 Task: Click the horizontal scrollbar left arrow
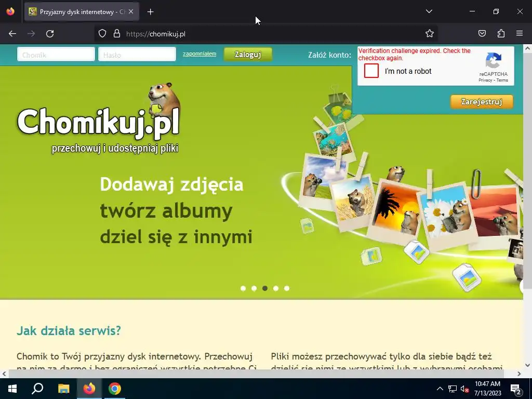[x=4, y=374]
